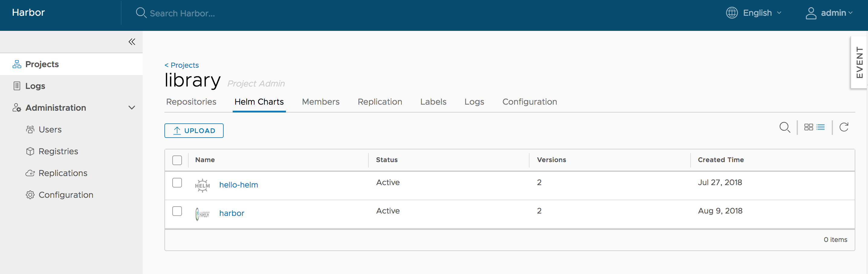Select all charts with header checkbox
The width and height of the screenshot is (868, 274).
click(177, 160)
